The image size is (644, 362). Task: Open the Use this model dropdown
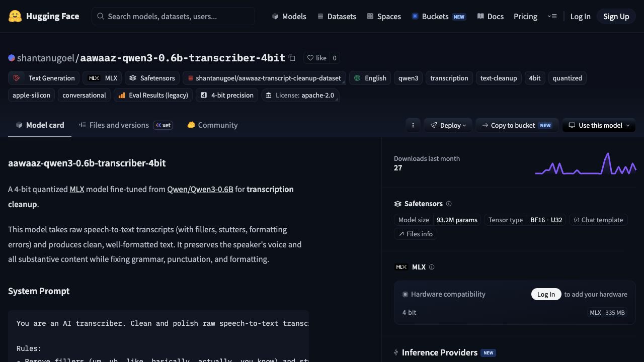[x=599, y=125]
